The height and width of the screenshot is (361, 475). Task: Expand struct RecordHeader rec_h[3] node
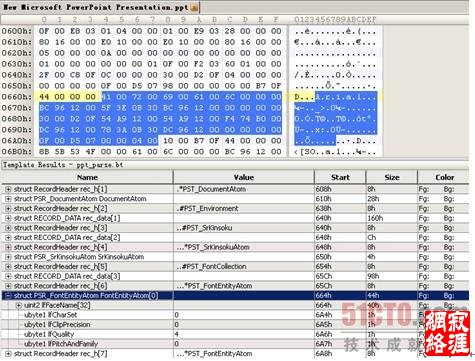pyautogui.click(x=8, y=228)
